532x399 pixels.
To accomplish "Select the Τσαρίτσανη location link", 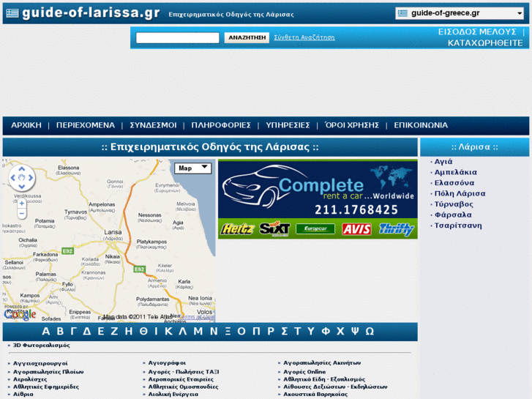I will pos(458,225).
